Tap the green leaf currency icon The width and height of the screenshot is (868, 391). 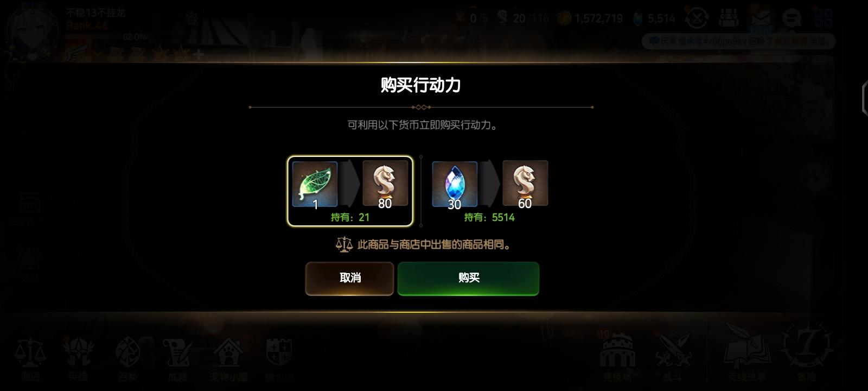click(x=315, y=184)
